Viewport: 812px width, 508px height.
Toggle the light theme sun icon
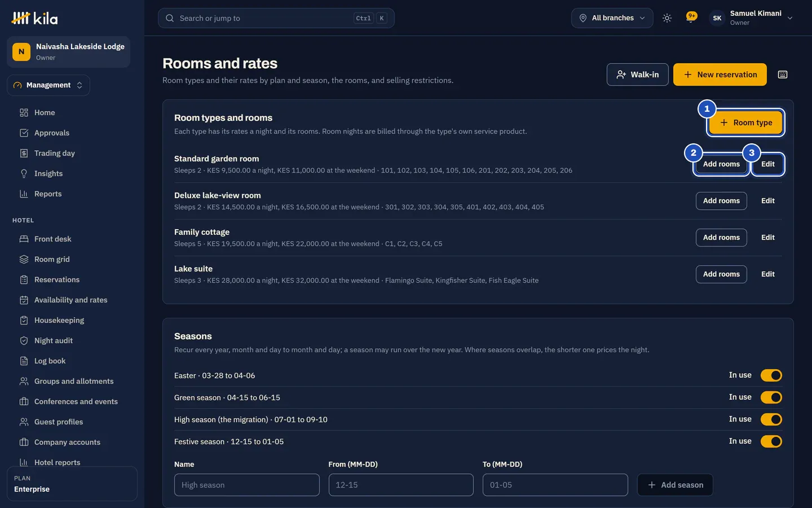pyautogui.click(x=667, y=18)
